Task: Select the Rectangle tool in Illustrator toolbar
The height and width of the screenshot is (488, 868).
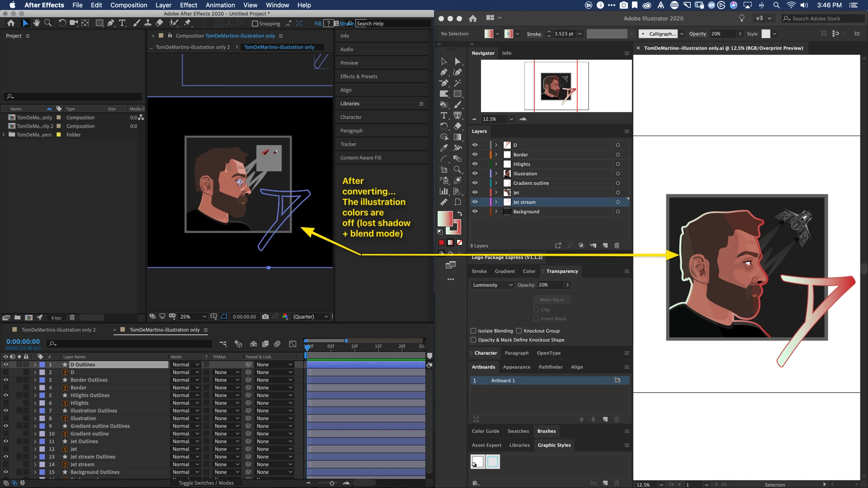Action: tap(458, 94)
